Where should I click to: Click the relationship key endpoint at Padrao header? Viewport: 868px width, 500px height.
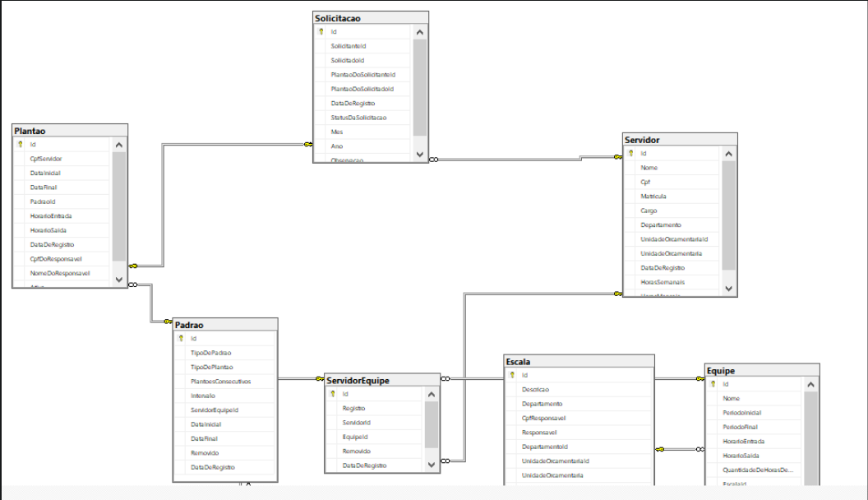(x=169, y=322)
